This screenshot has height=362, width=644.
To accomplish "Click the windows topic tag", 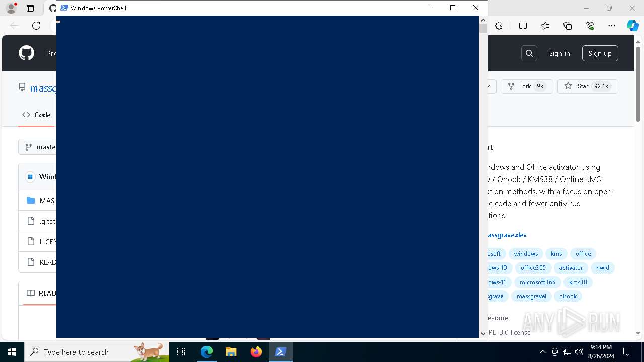I will 526,254.
